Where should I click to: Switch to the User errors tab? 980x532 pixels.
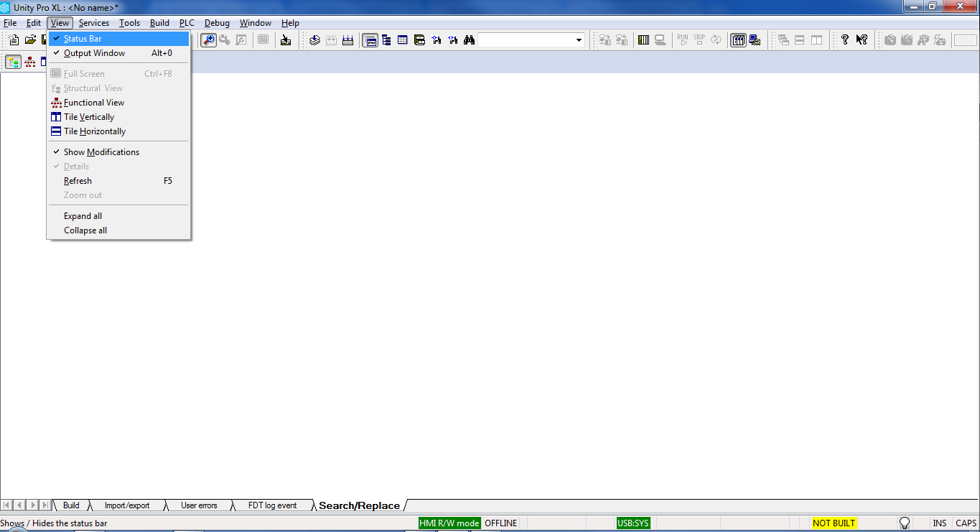pos(199,505)
